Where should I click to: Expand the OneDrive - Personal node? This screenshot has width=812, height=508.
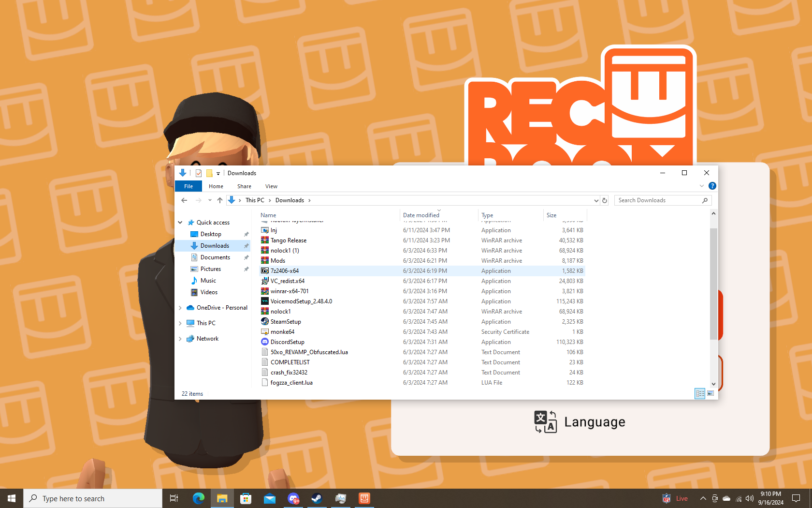pos(180,308)
